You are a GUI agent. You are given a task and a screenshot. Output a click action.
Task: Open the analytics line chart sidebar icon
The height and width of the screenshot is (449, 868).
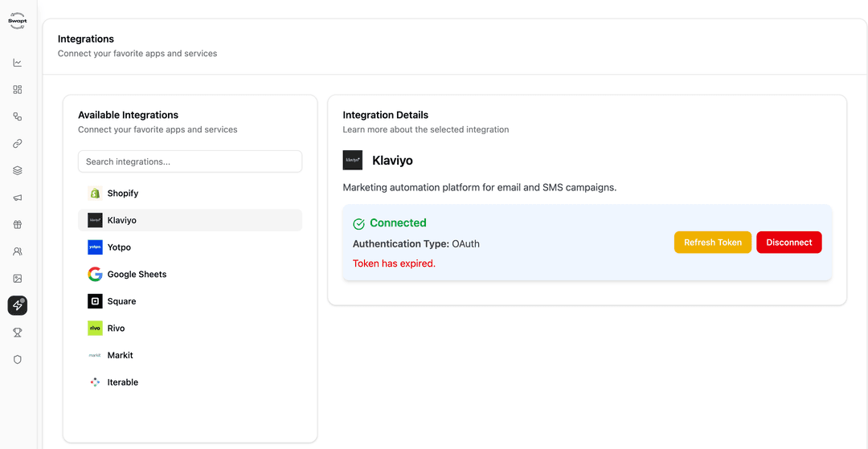18,63
